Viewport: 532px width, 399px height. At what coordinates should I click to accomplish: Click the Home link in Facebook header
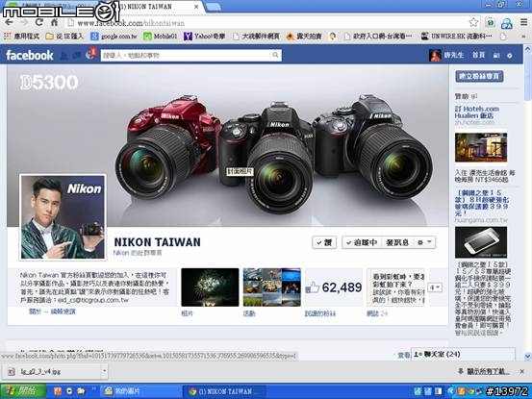click(x=479, y=55)
